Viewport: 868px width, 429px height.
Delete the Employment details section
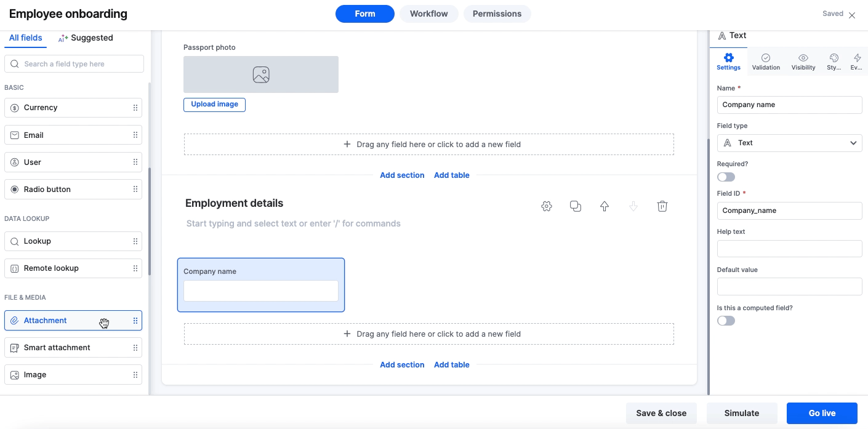tap(662, 206)
